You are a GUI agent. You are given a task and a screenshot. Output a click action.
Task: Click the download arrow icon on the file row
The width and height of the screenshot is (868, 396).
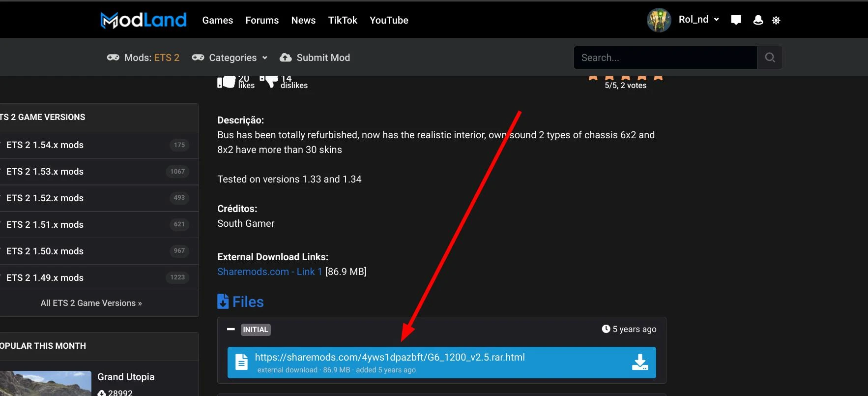640,363
